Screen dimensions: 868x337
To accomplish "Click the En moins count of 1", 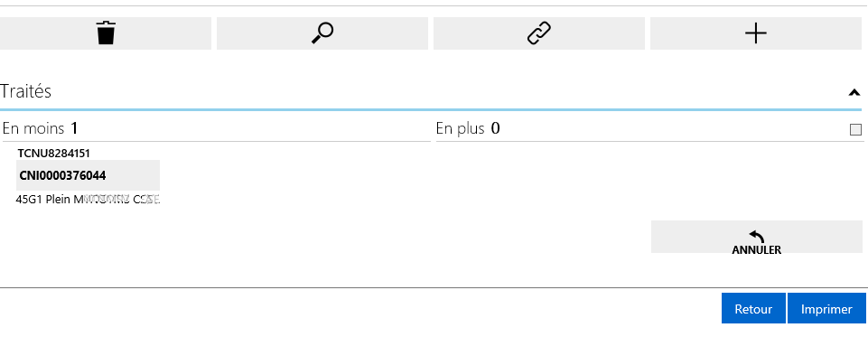I will (74, 129).
